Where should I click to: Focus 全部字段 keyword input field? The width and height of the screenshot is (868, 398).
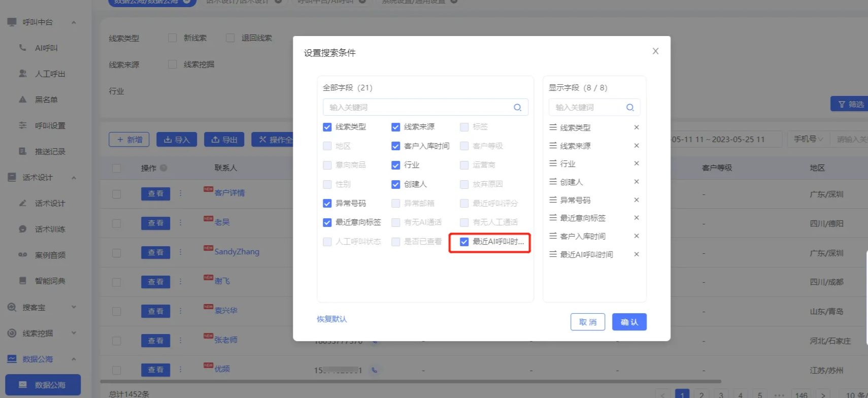coord(425,108)
